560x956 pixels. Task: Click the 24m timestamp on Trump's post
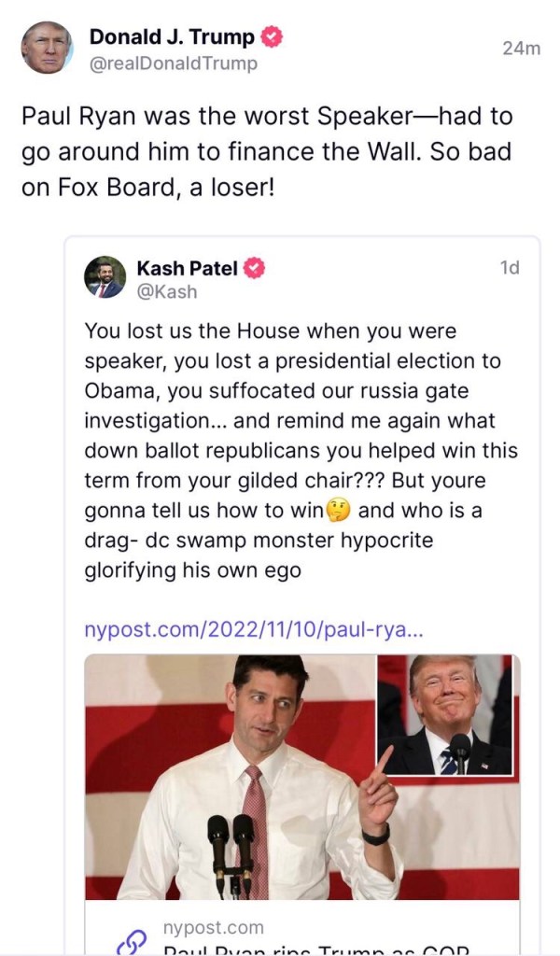coord(521,49)
